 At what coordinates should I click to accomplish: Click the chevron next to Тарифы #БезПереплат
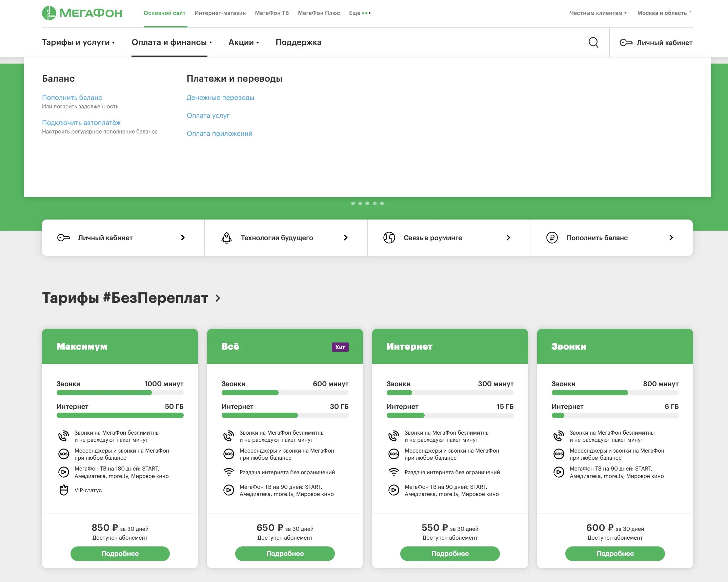[x=218, y=298]
